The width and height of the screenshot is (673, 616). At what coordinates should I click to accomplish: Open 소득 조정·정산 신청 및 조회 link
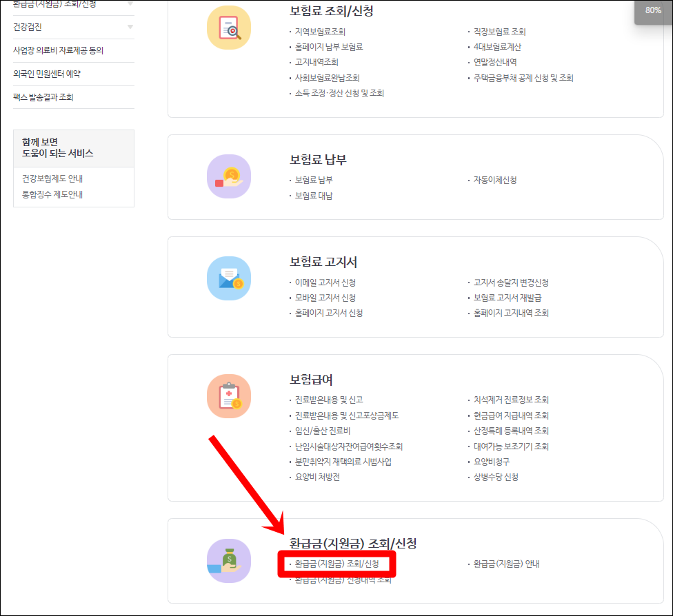coord(339,93)
